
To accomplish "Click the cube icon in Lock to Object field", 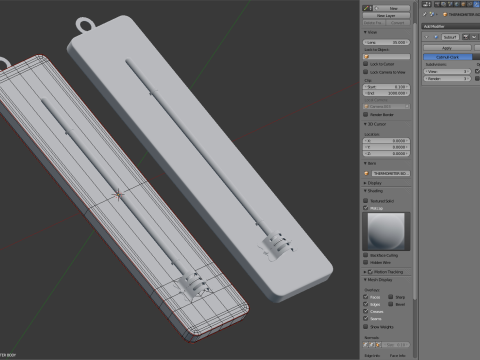I will pos(367,57).
